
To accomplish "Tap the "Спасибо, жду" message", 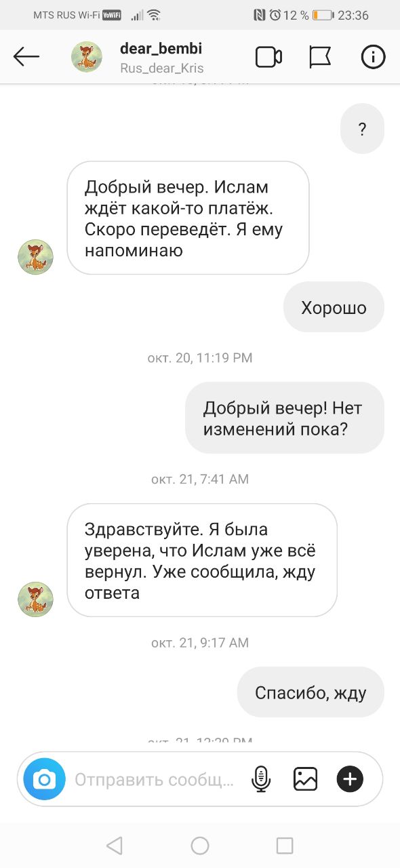I will 311,692.
